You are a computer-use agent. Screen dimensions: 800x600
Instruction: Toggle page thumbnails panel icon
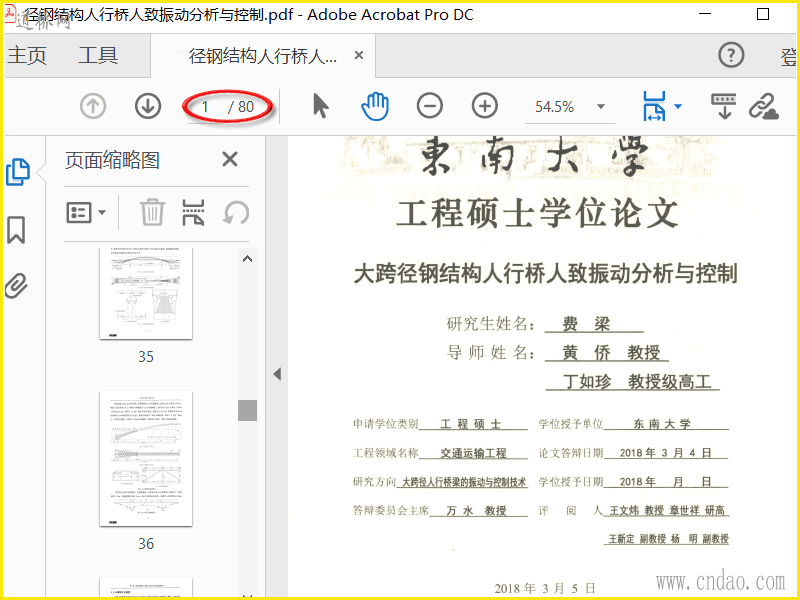pos(18,172)
